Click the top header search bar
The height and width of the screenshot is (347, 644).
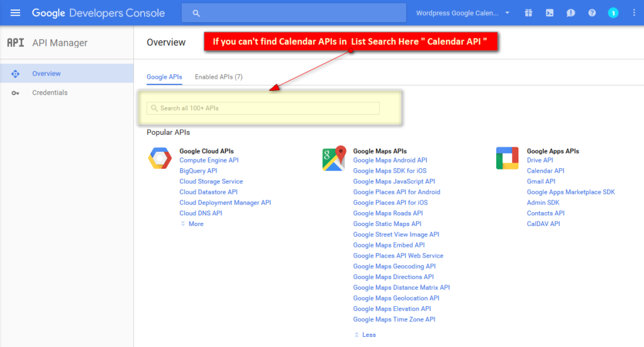click(294, 13)
